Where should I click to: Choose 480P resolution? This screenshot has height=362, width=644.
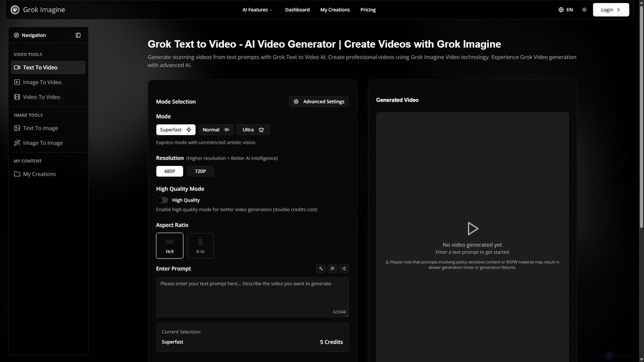click(x=170, y=171)
